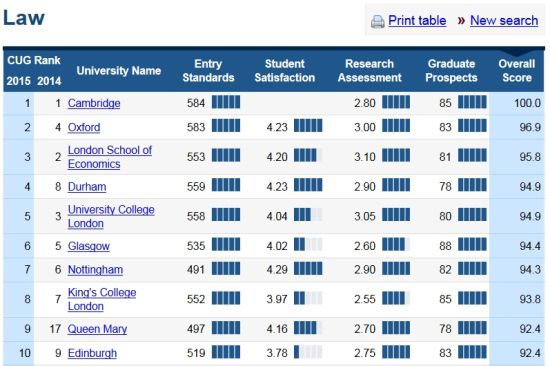Select Glasgow graduate prospects value 88
The width and height of the screenshot is (550, 366).
point(445,246)
